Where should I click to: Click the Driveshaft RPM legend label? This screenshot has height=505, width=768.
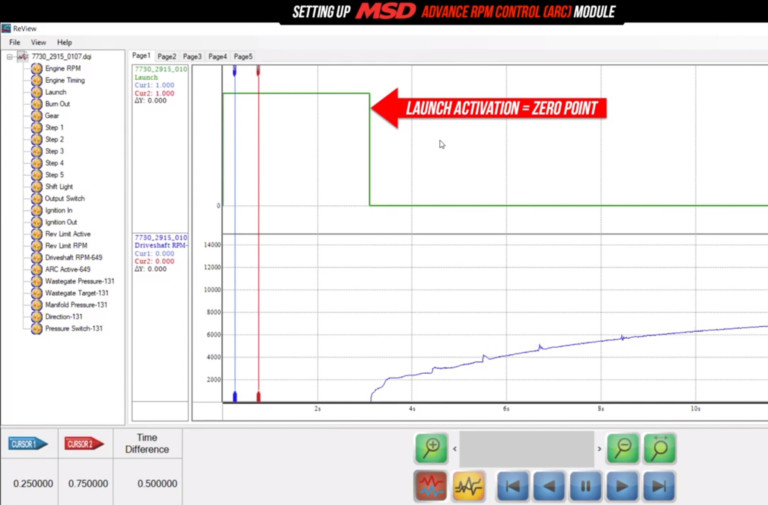pyautogui.click(x=161, y=245)
